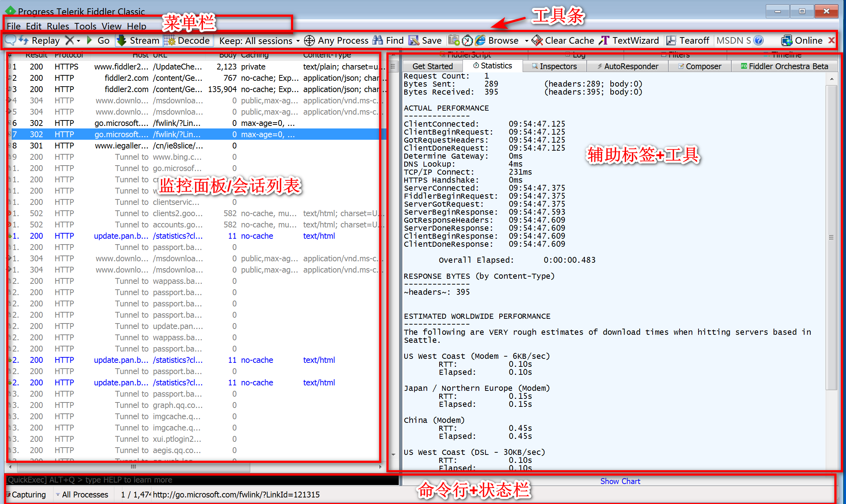Image resolution: width=846 pixels, height=504 pixels.
Task: Click the Online status indicator
Action: click(x=802, y=40)
